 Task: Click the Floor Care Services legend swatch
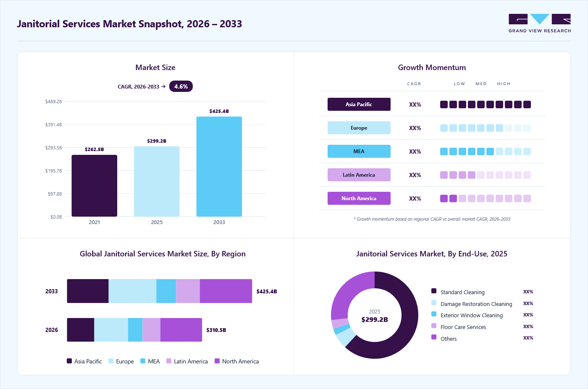pos(434,326)
